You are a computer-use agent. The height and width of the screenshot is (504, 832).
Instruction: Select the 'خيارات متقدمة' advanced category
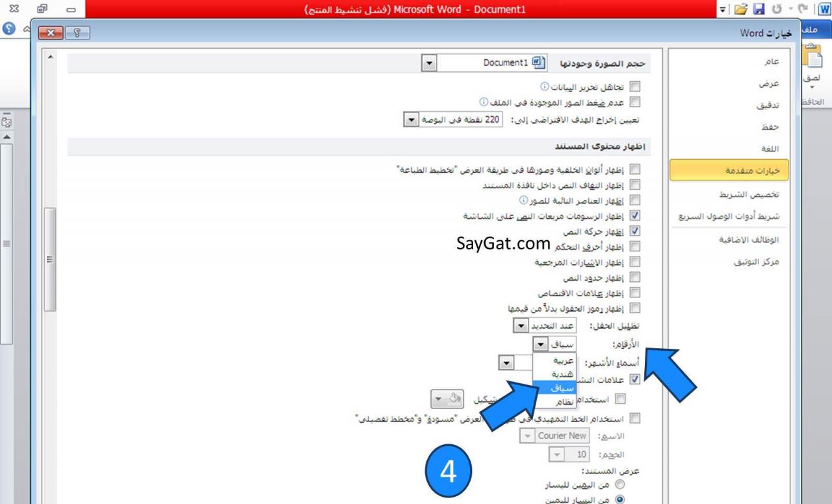(x=729, y=170)
